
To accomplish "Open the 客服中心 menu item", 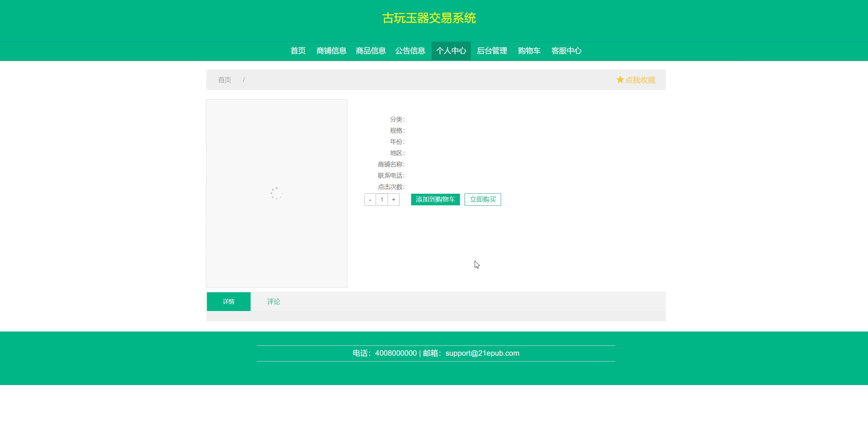I will click(566, 51).
